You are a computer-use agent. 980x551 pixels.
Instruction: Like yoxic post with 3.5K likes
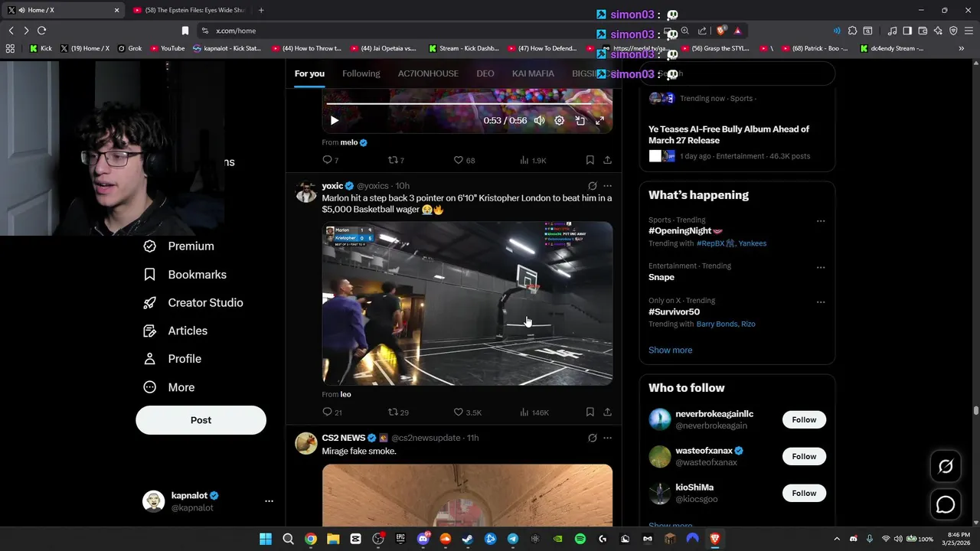pos(467,412)
